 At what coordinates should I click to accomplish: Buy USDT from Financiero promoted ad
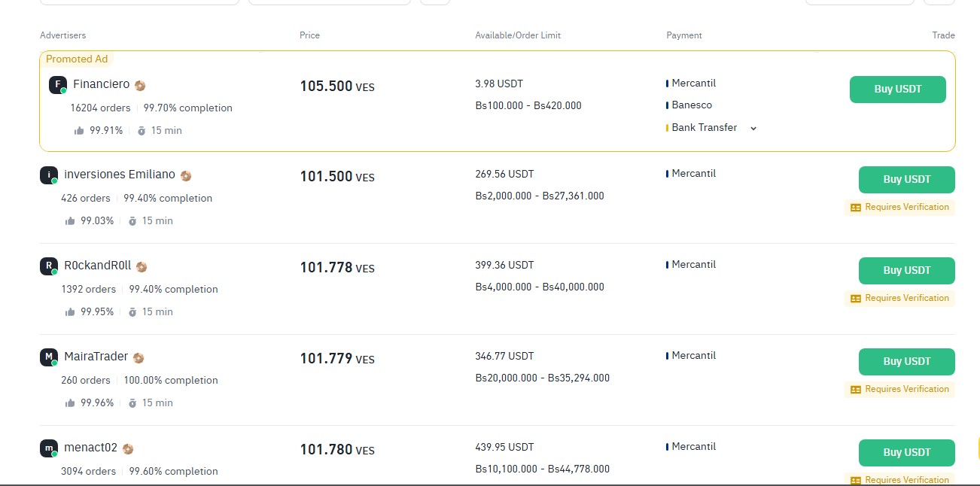pyautogui.click(x=898, y=90)
